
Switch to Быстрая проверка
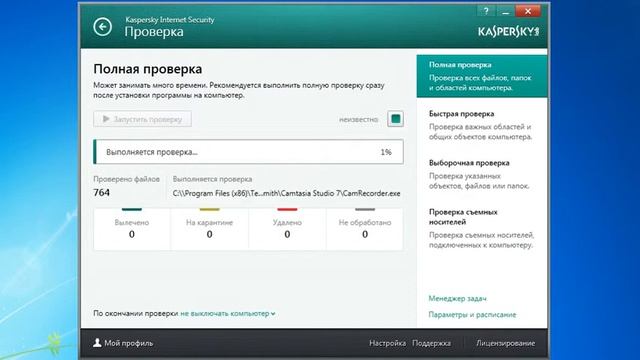482,125
